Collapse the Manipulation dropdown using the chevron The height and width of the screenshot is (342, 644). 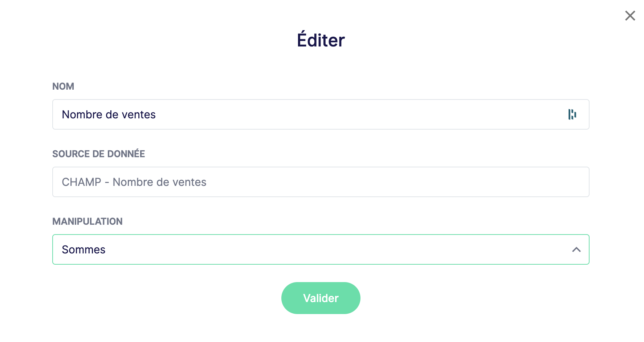pos(576,249)
